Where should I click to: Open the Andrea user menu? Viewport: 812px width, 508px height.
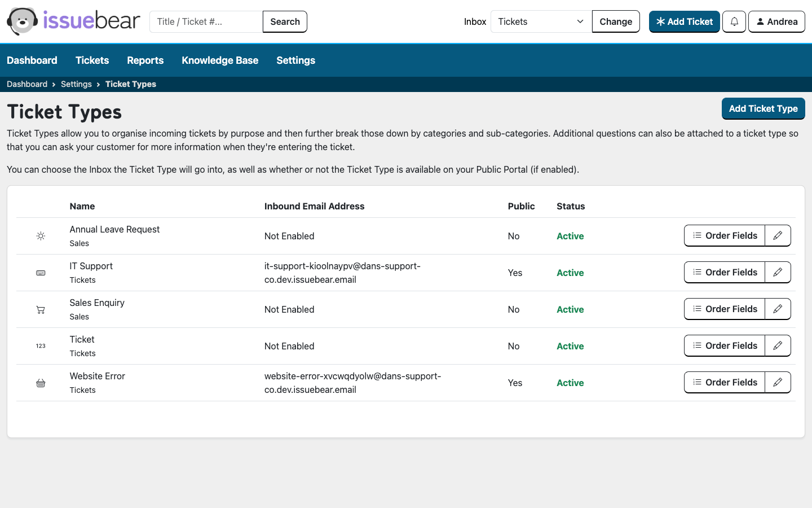(x=776, y=21)
